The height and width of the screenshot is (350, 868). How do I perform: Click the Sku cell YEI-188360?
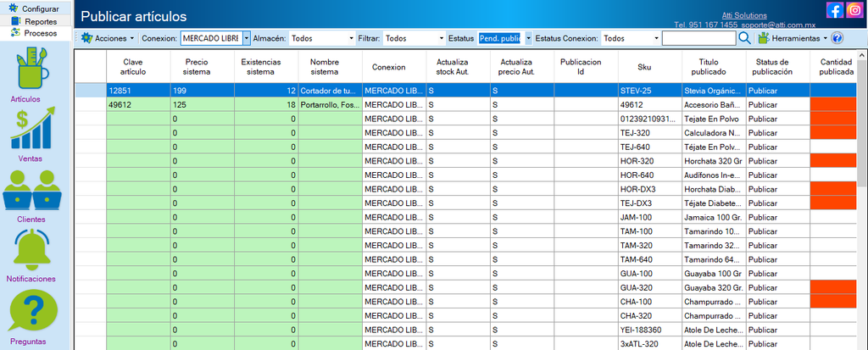click(650, 330)
